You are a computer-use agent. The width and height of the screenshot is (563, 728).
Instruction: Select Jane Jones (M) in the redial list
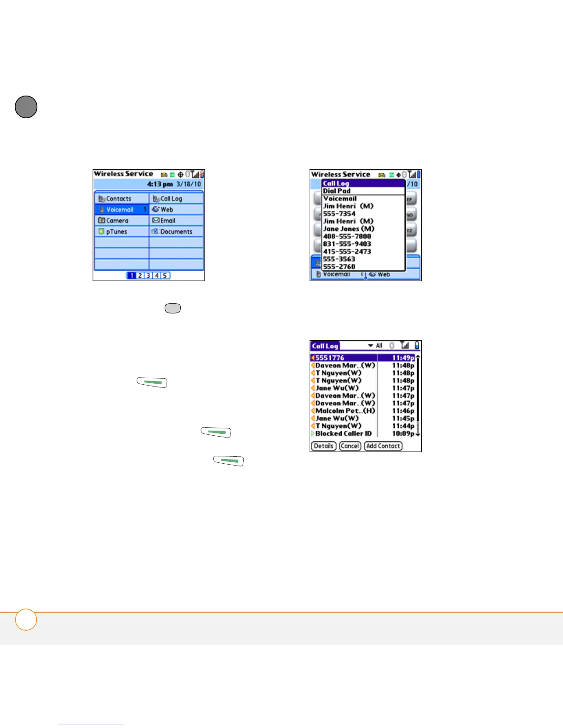363,229
